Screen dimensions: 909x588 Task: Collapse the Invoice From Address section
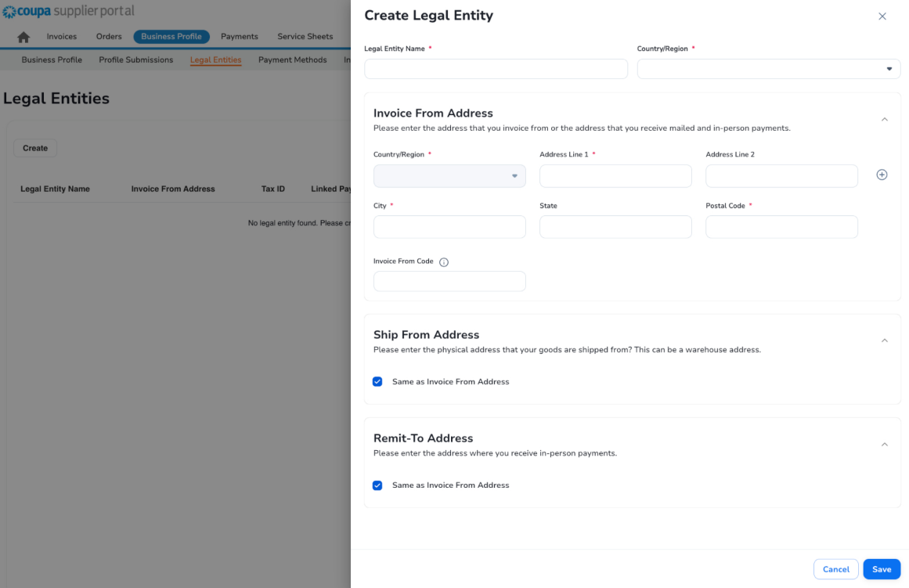[x=885, y=119]
